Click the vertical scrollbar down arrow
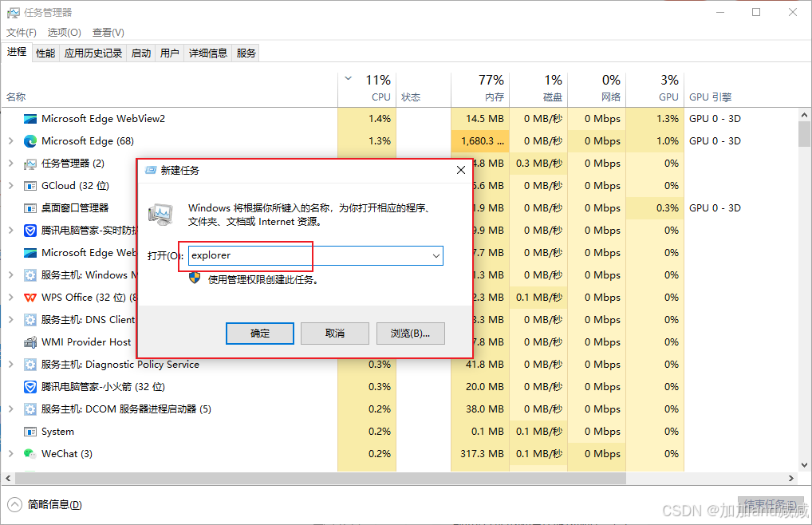Image resolution: width=812 pixels, height=525 pixels. [x=804, y=465]
